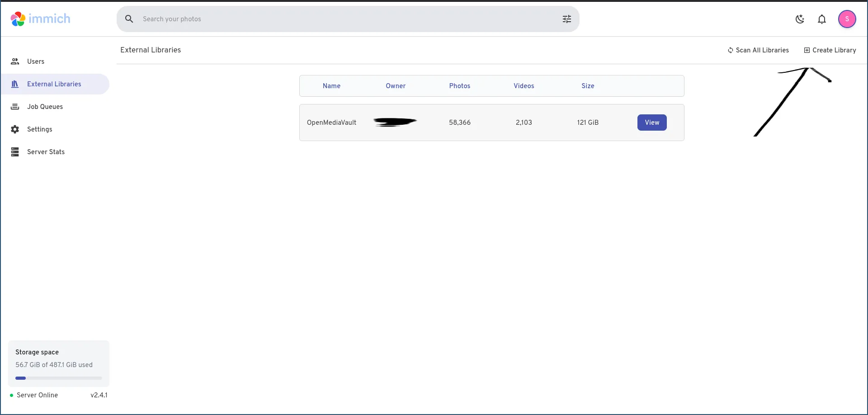The width and height of the screenshot is (868, 415).
Task: Open the Videos column header
Action: tap(524, 86)
